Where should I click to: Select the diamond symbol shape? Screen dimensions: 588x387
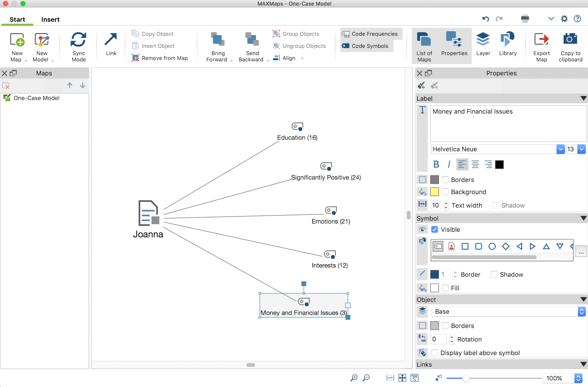pos(505,246)
